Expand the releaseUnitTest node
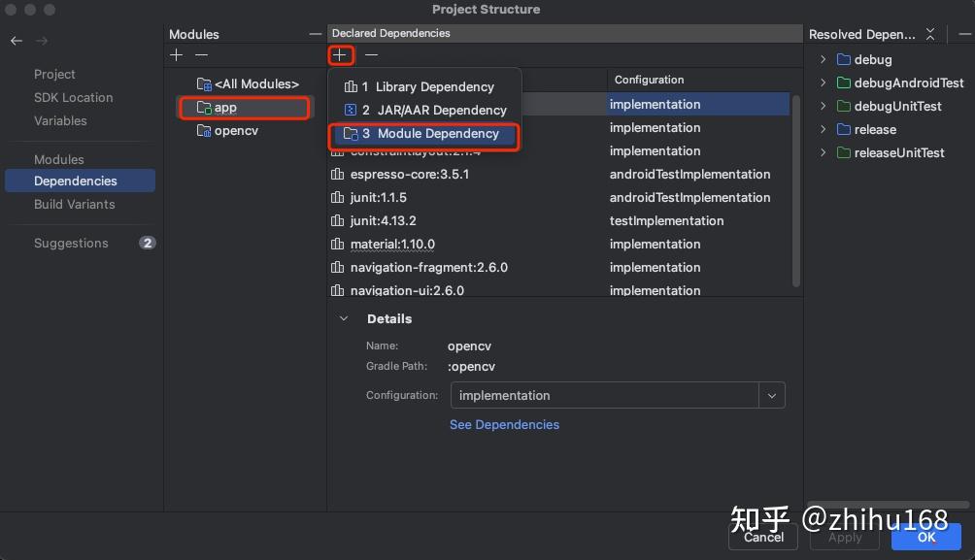The image size is (975, 560). [x=824, y=153]
